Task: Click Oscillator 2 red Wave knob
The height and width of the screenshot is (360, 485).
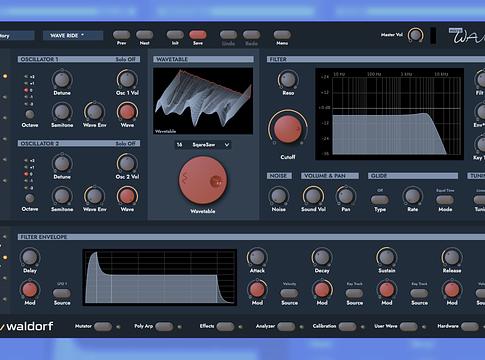Action: click(x=127, y=196)
